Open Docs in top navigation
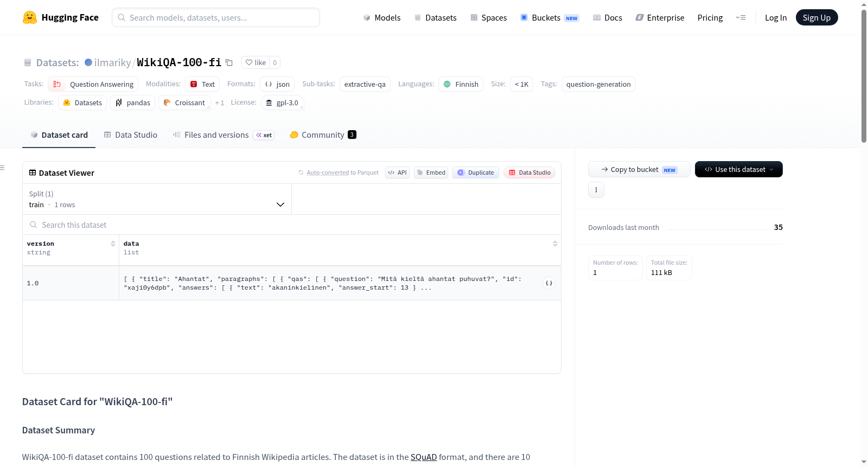Screen dimensions: 868x467 point(608,17)
